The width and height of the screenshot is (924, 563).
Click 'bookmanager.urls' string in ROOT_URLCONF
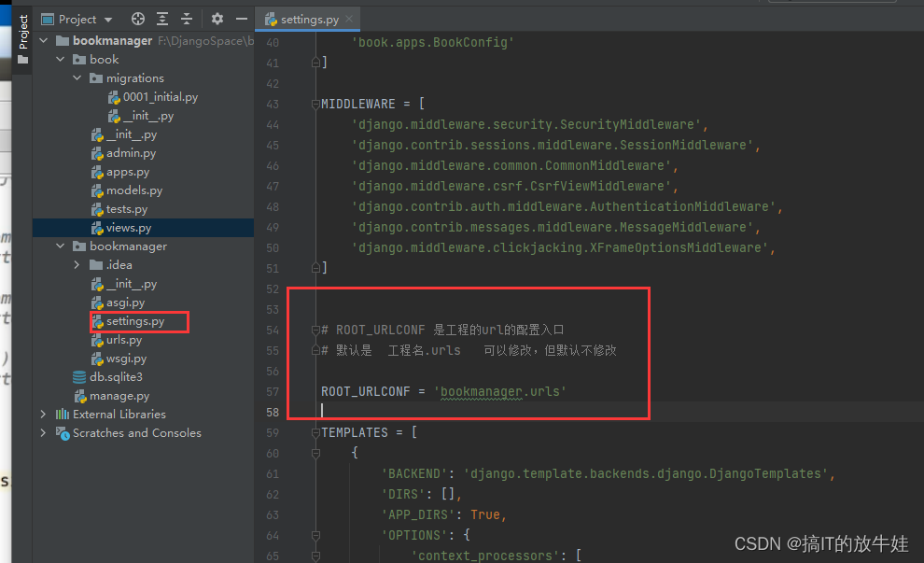coord(500,391)
